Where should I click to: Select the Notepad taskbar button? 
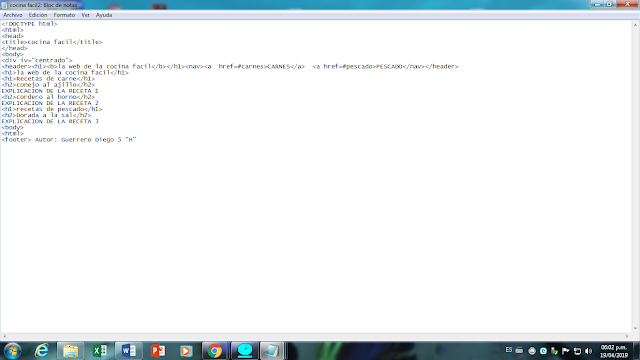click(x=272, y=351)
